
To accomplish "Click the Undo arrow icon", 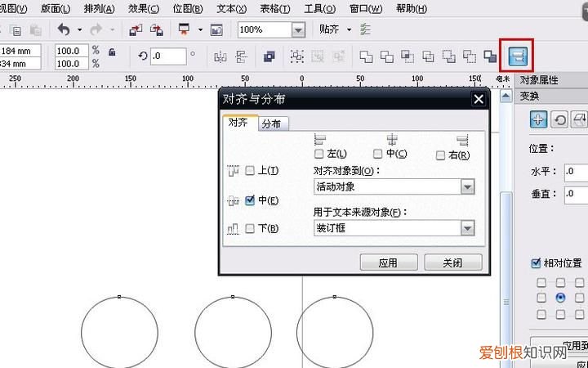I will point(64,29).
